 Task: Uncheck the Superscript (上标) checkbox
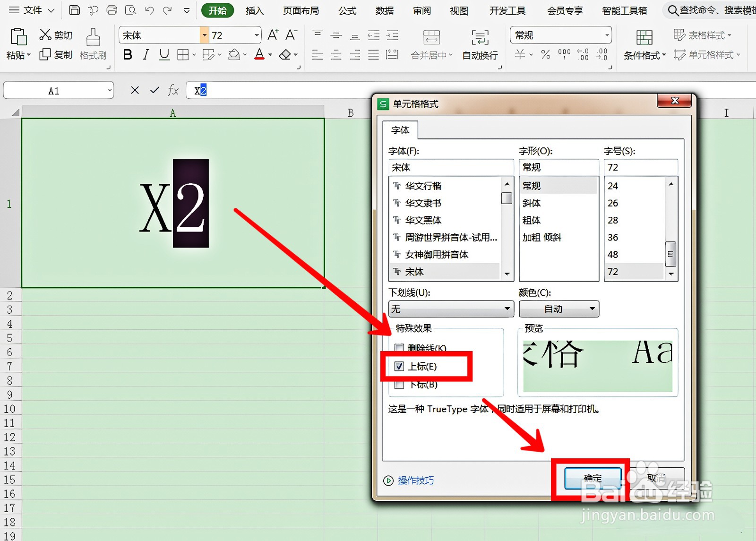point(399,366)
